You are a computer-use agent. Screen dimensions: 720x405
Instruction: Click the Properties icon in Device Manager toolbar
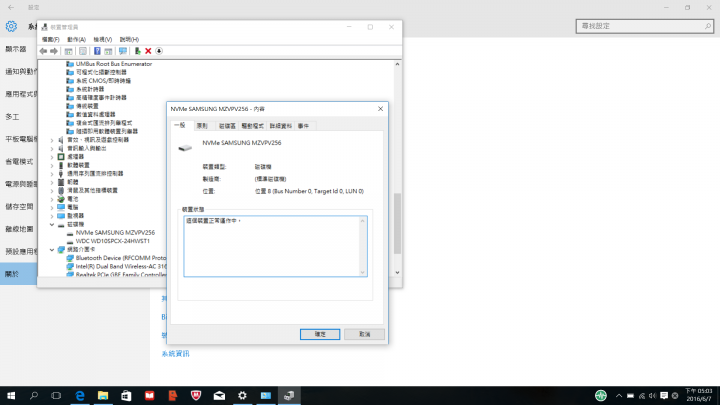83,51
